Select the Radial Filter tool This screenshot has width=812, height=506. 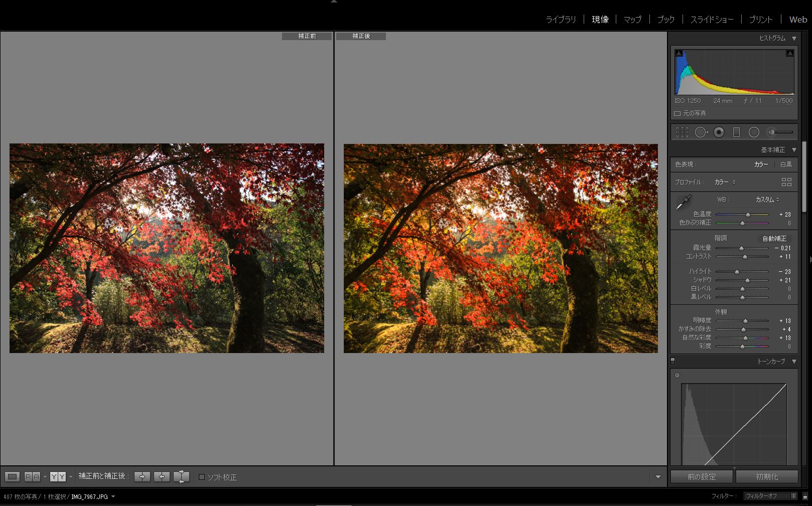(x=754, y=132)
